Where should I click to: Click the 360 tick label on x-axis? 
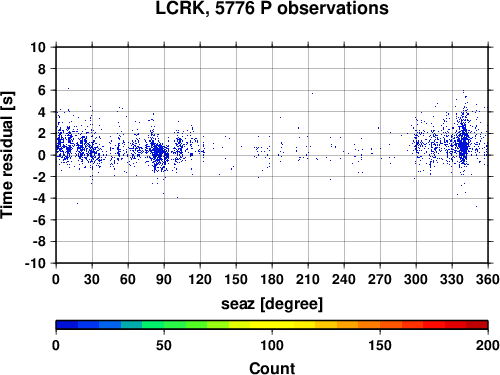(488, 279)
